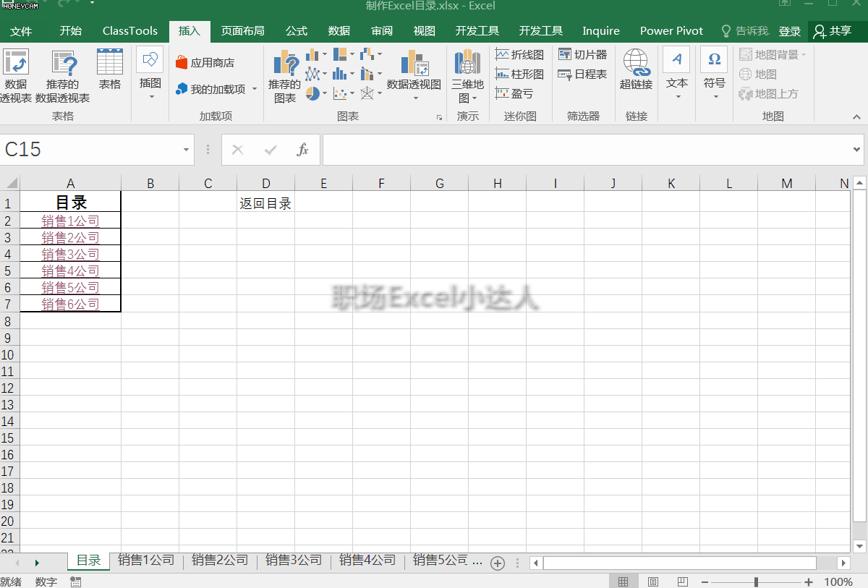Open the Name Box dropdown arrow

coord(186,150)
